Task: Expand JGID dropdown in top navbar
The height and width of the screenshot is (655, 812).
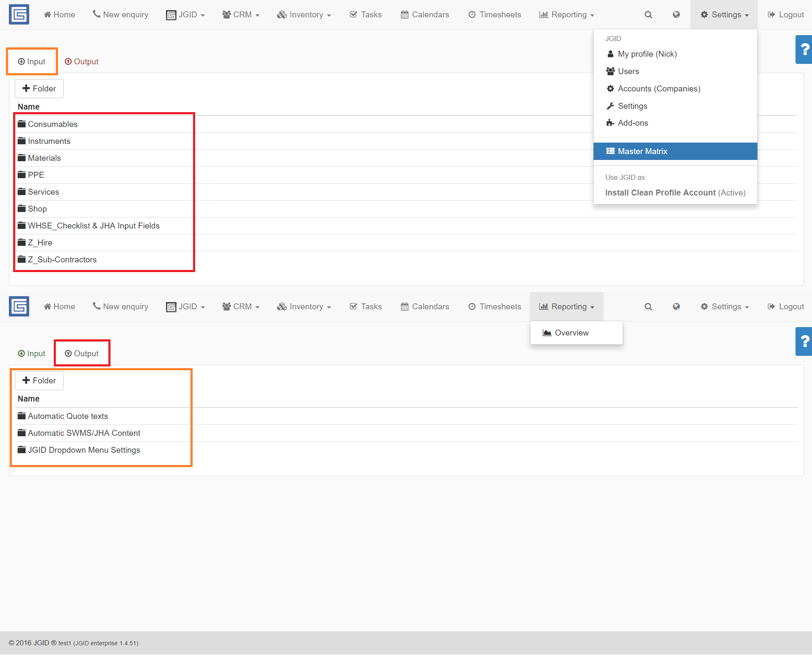Action: coord(185,14)
